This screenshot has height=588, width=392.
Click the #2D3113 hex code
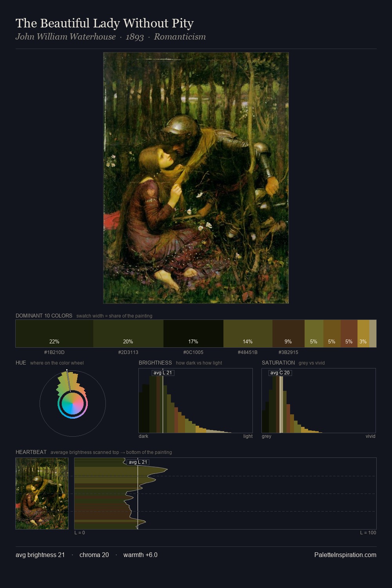(x=128, y=352)
